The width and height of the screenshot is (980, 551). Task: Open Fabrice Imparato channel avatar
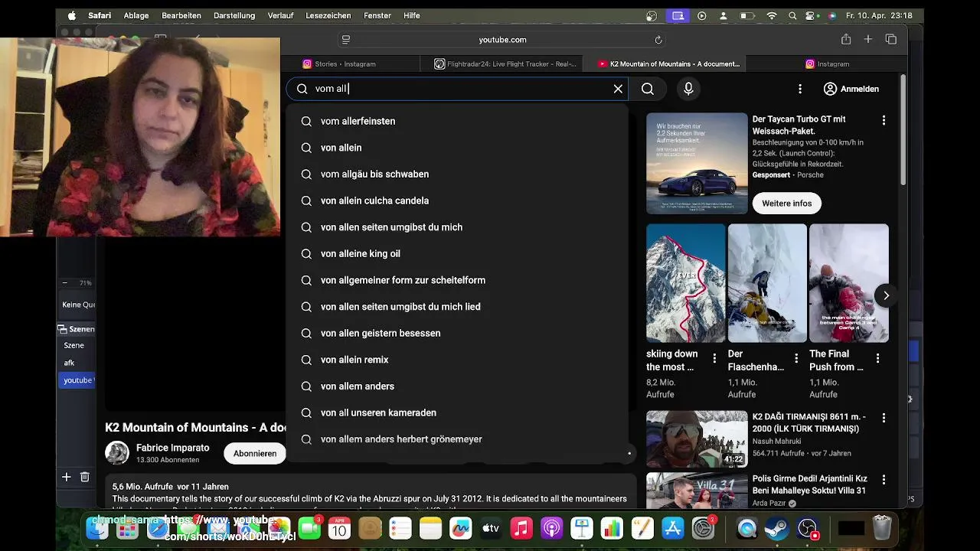[x=117, y=453]
